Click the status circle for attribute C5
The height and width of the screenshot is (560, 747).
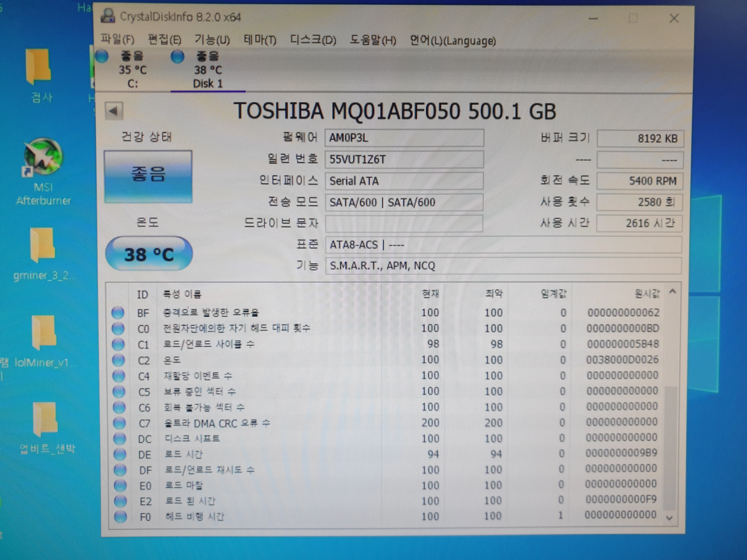coord(119,391)
